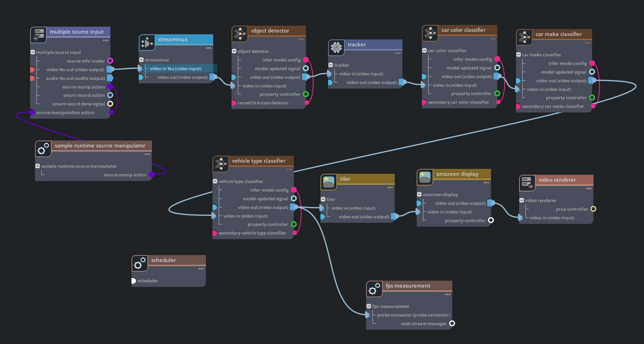This screenshot has height=344, width=644.
Task: Click the sample runtime source manipulator gears icon
Action: click(x=43, y=149)
